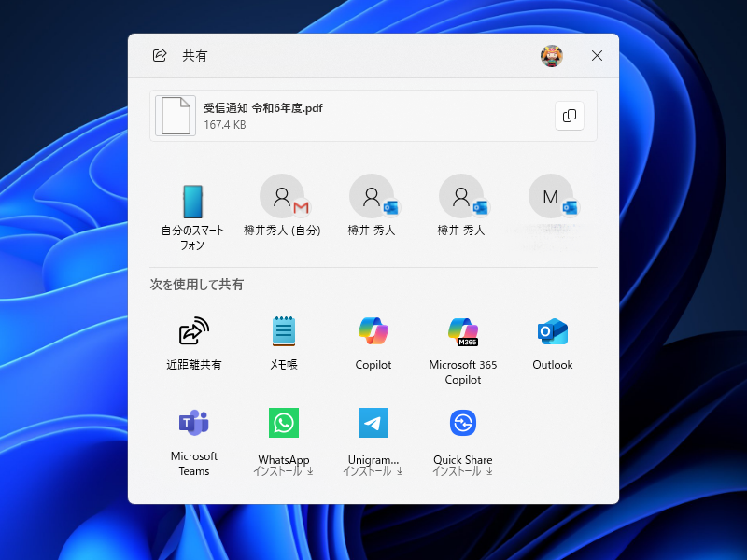
Task: Copy the PDF using the copy button
Action: pos(570,116)
